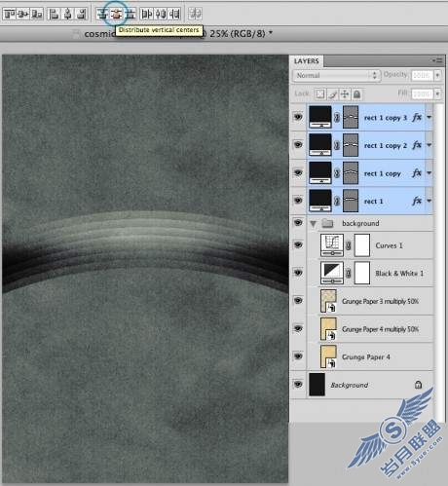448x486 pixels.
Task: Click Black & White 1 adjustment icon
Action: tap(332, 273)
